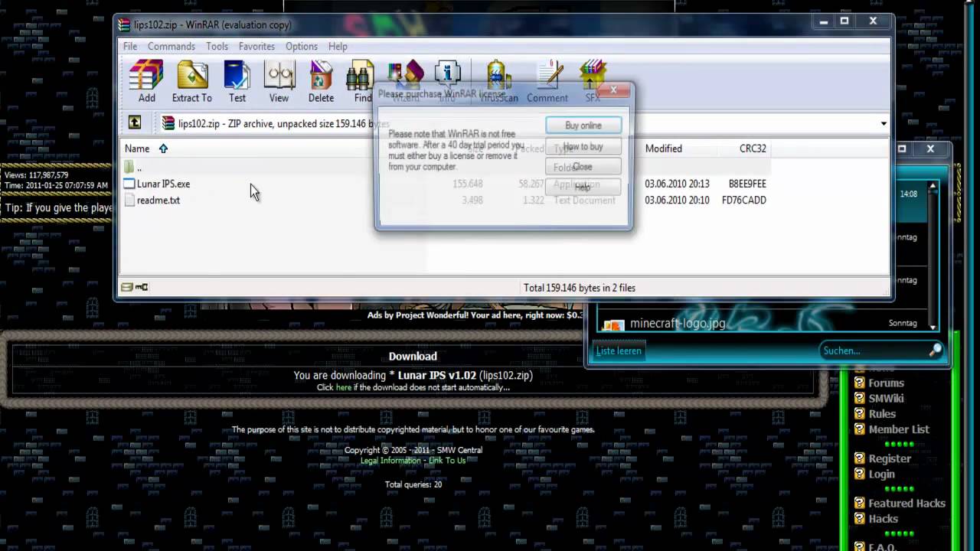Click the Lunar IPS.exe file icon
This screenshot has height=551, width=980.
(x=129, y=184)
